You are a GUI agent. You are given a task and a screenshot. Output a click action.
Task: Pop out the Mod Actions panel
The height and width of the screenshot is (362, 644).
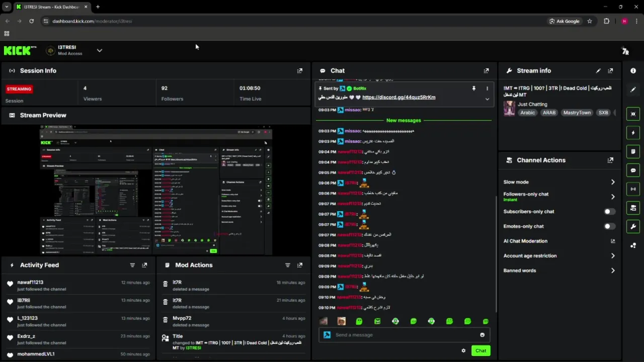(x=300, y=265)
